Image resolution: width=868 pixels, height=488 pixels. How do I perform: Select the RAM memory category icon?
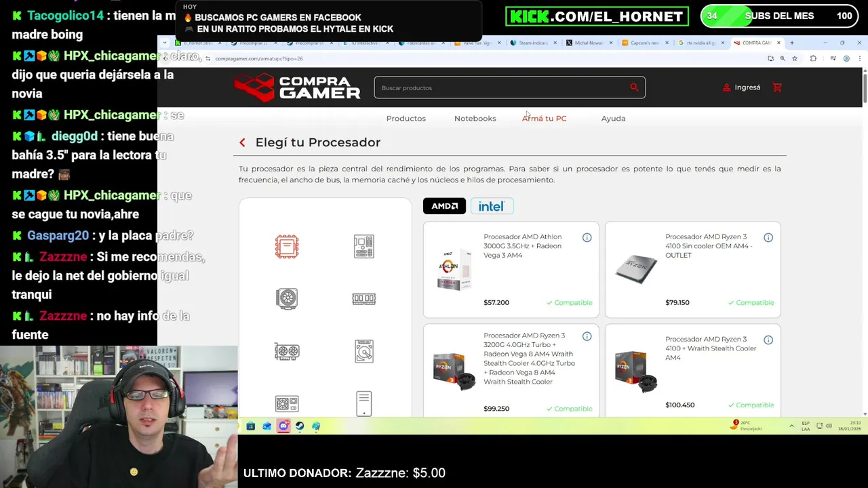(x=364, y=299)
